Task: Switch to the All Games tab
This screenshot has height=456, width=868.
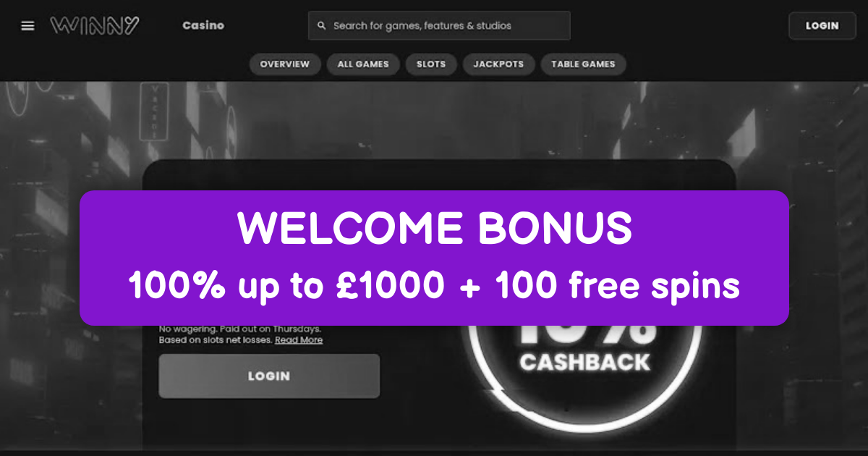Action: [363, 64]
